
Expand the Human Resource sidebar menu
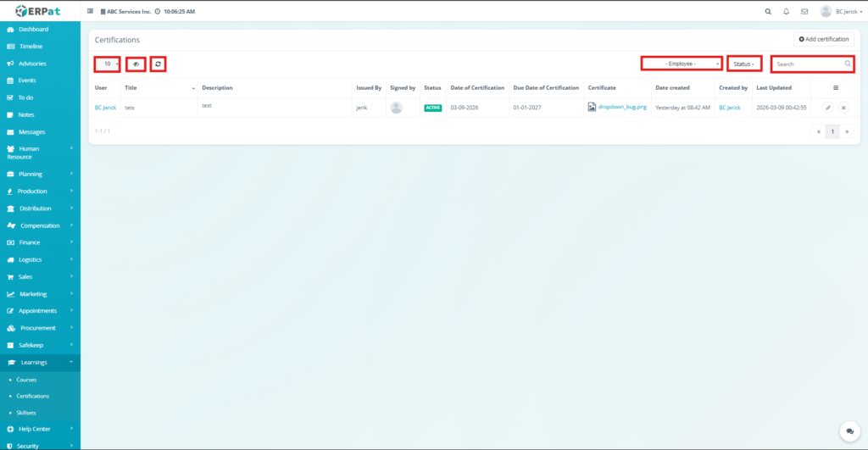(x=40, y=153)
